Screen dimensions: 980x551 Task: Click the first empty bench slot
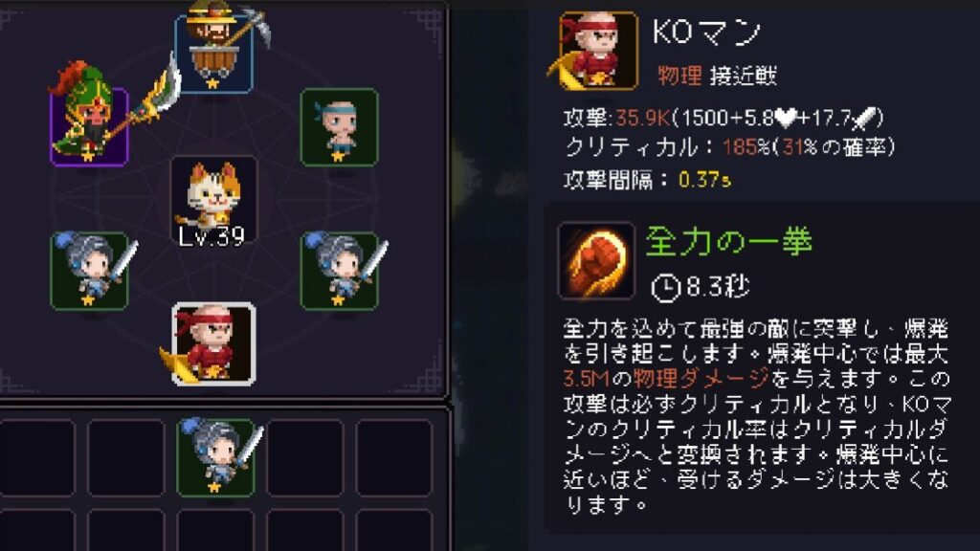point(36,457)
